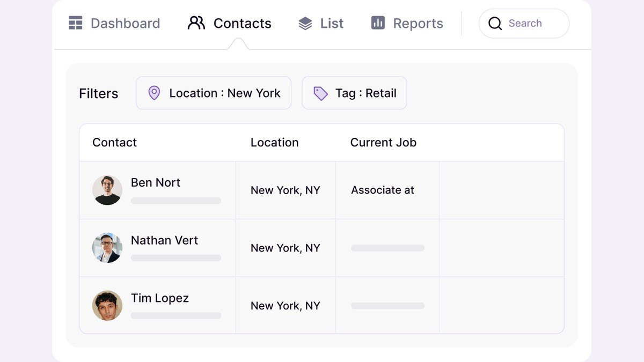644x362 pixels.
Task: Click the magnifying glass search icon
Action: tap(495, 24)
